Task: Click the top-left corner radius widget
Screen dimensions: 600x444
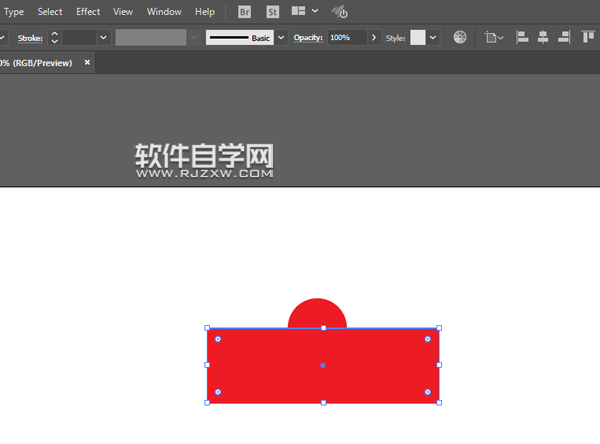Action: point(218,339)
